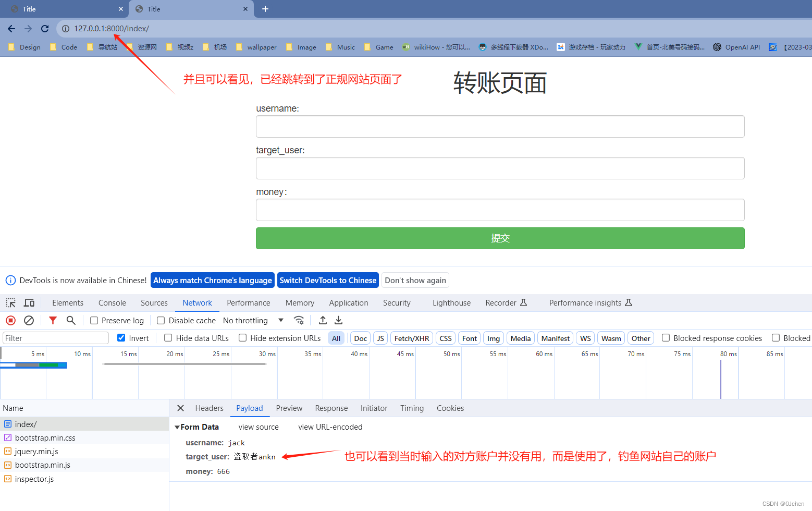Check Blocked response cookies
Image resolution: width=812 pixels, height=511 pixels.
[666, 338]
